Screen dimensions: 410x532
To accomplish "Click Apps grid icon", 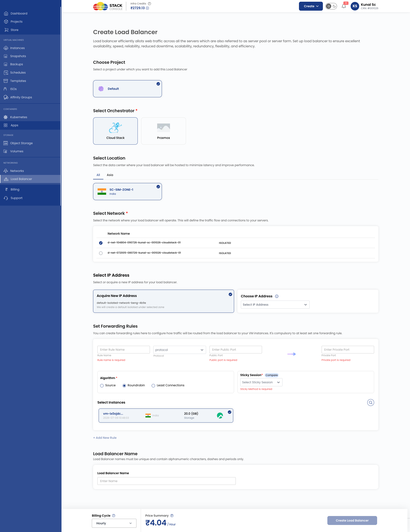I will (6, 125).
